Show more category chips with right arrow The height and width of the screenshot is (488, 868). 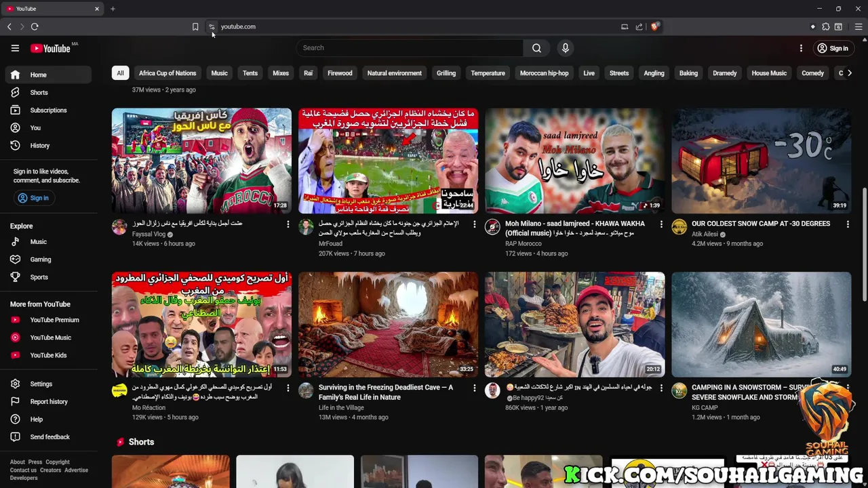pyautogui.click(x=849, y=73)
